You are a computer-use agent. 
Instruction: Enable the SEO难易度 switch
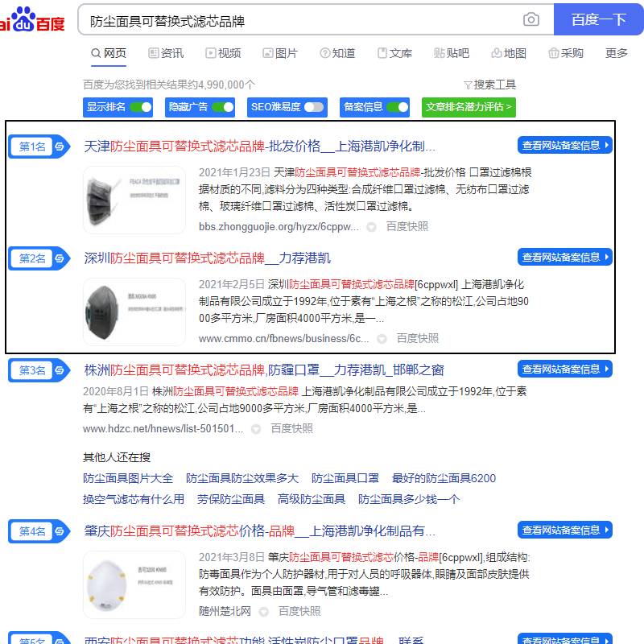coord(314,107)
